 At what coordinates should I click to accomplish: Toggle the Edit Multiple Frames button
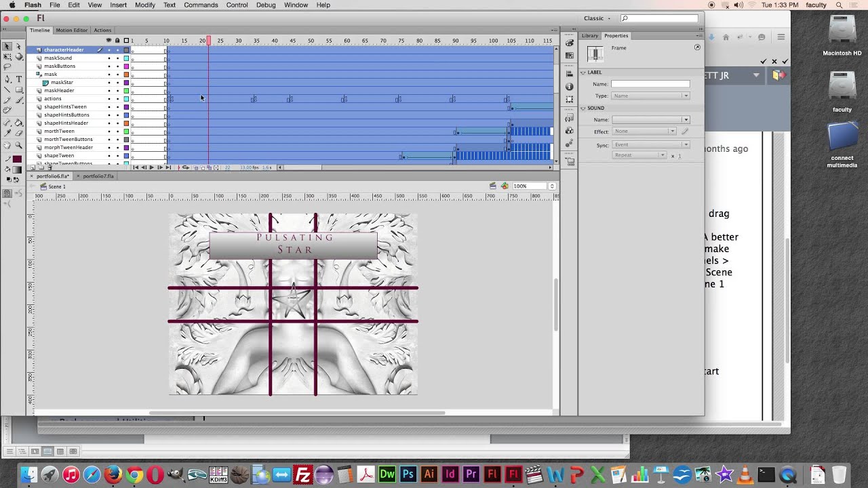[x=209, y=167]
